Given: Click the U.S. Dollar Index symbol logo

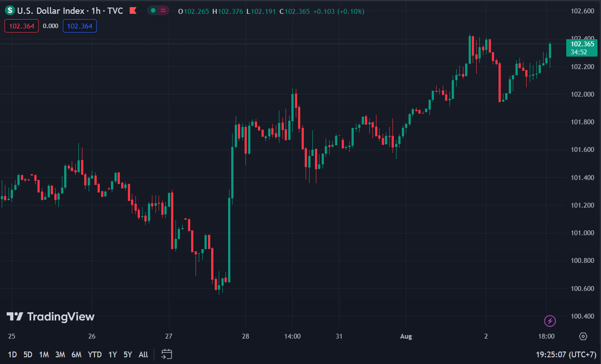Looking at the screenshot, I should click(10, 11).
